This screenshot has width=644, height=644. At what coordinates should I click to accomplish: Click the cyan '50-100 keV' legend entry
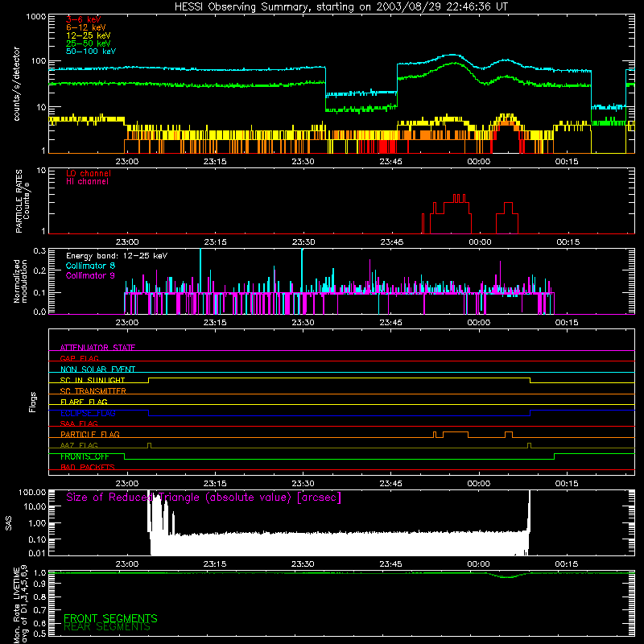[x=91, y=52]
